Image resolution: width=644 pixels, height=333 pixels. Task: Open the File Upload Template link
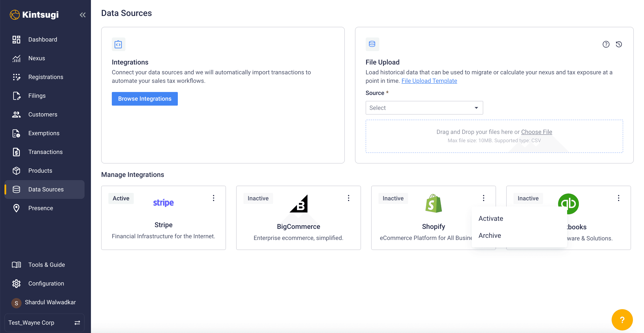(x=429, y=81)
